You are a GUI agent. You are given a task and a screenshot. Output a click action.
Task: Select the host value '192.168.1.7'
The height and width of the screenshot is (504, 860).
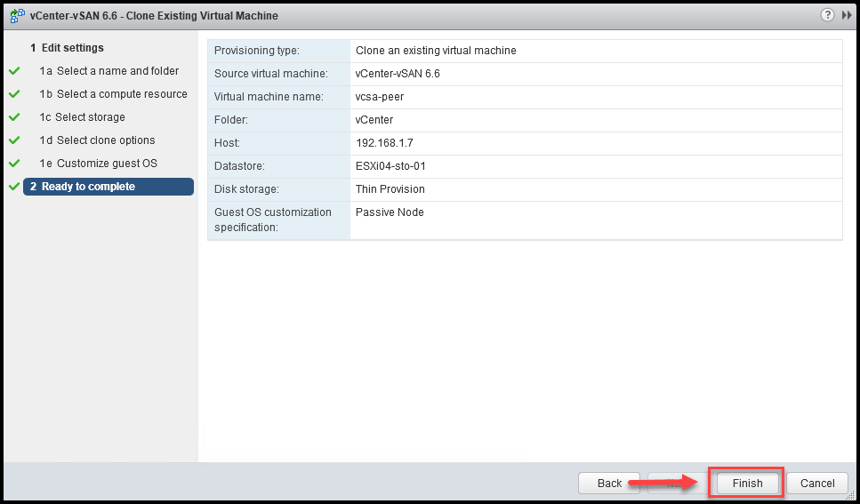(384, 142)
